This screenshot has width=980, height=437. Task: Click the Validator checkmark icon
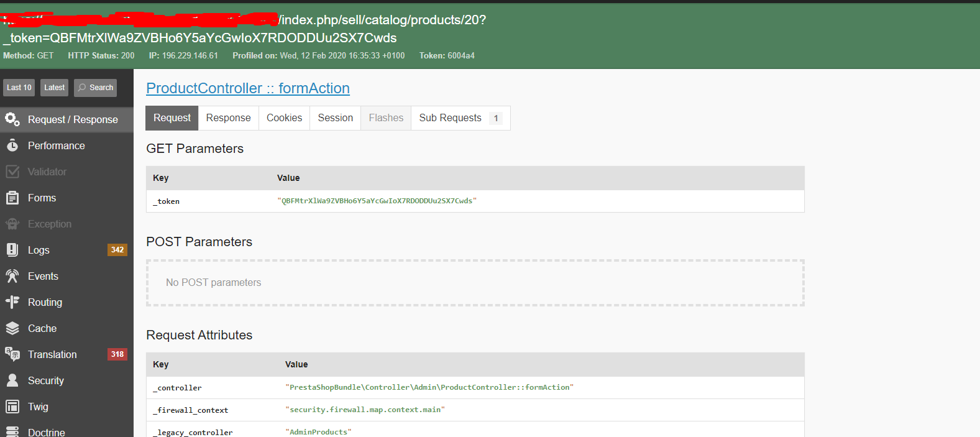click(12, 172)
